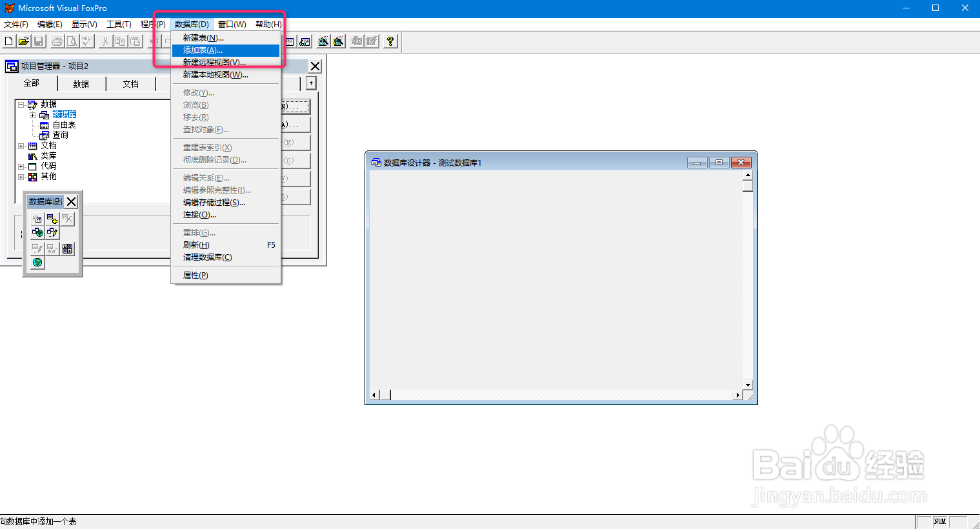
Task: Click Modify Table icon in designer toolbar
Action: 37,248
